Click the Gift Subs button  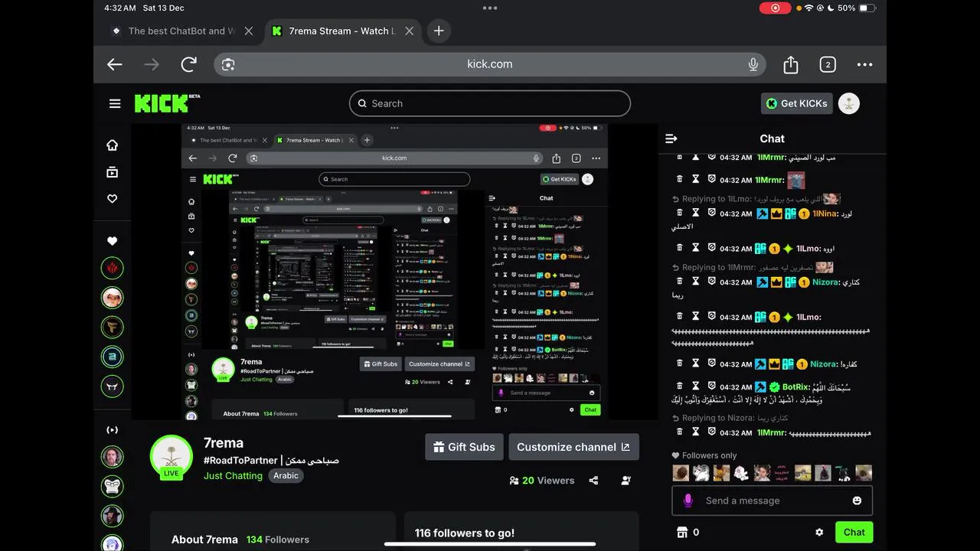click(x=464, y=447)
